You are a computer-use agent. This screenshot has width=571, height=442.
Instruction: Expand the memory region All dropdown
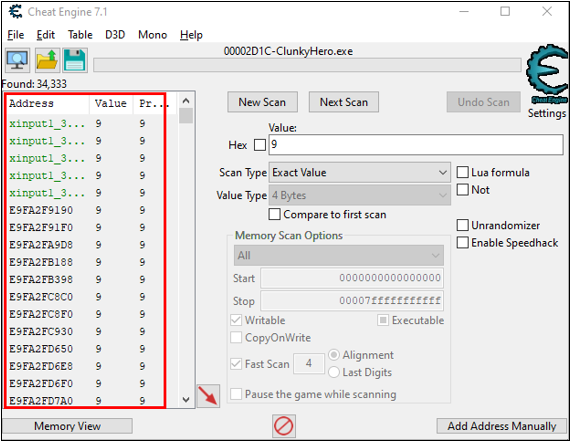click(339, 255)
